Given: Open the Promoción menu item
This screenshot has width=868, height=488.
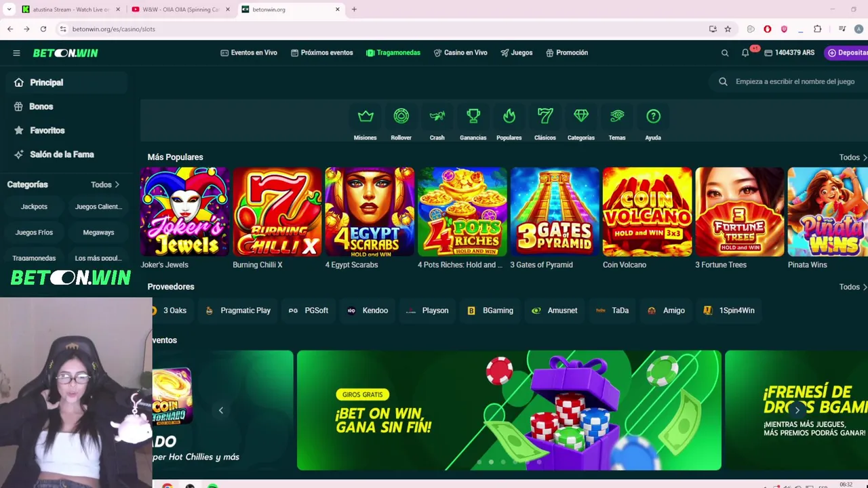Looking at the screenshot, I should coord(567,53).
